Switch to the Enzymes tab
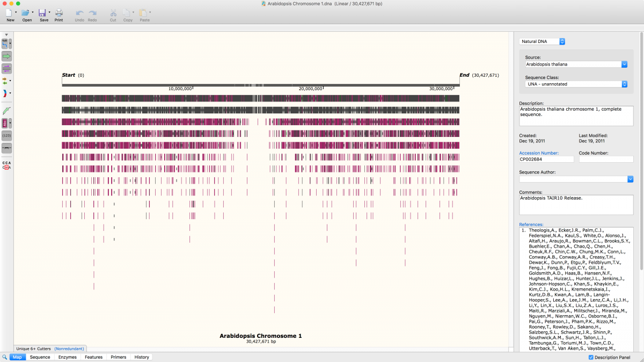The height and width of the screenshot is (362, 644). pos(68,357)
